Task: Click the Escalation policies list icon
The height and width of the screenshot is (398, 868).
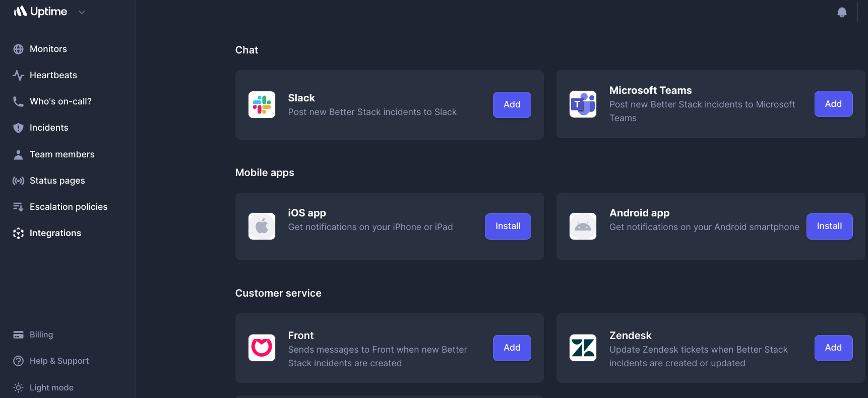Action: tap(18, 206)
